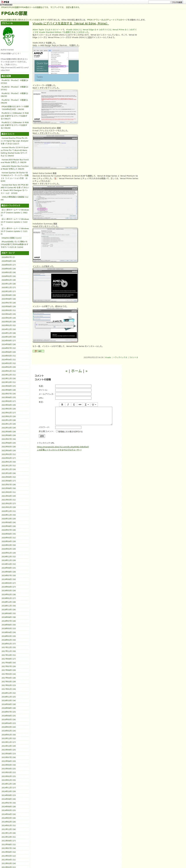Click この記事にトラックバックする link
The height and width of the screenshot is (868, 186).
point(59,450)
